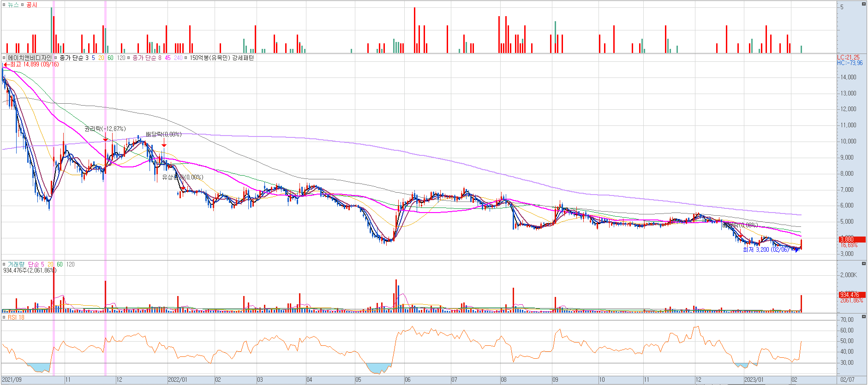Screen dimensions: 868x385
Task: Click the 거래량 volume legend label
Action: click(x=16, y=264)
